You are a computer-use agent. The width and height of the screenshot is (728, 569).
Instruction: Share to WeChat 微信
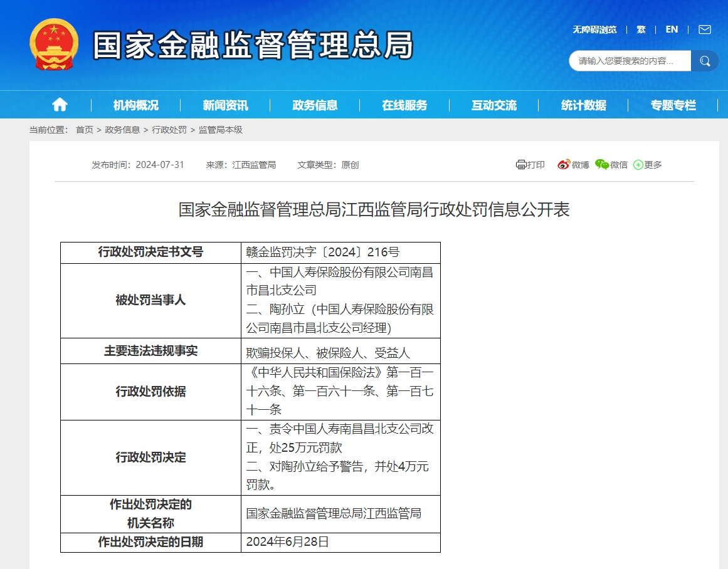pyautogui.click(x=611, y=165)
